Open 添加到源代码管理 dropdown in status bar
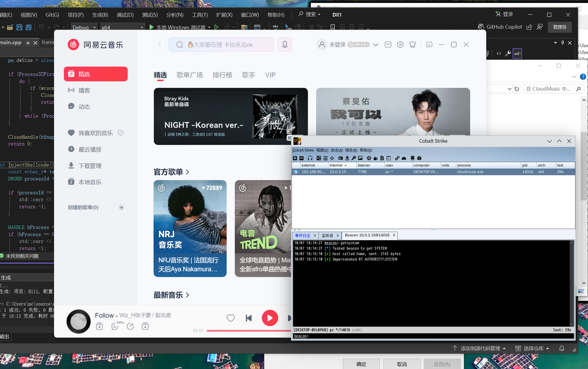 click(479, 348)
